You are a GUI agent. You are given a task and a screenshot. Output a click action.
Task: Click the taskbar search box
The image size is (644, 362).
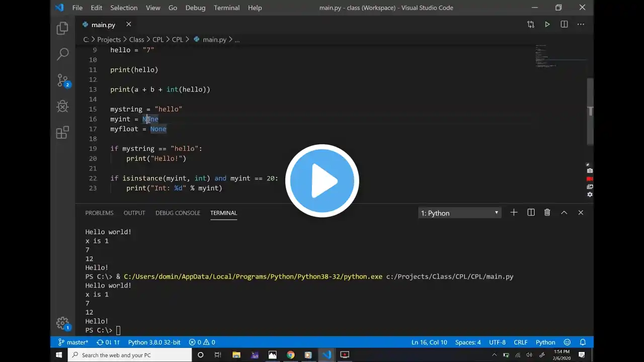[129, 355]
